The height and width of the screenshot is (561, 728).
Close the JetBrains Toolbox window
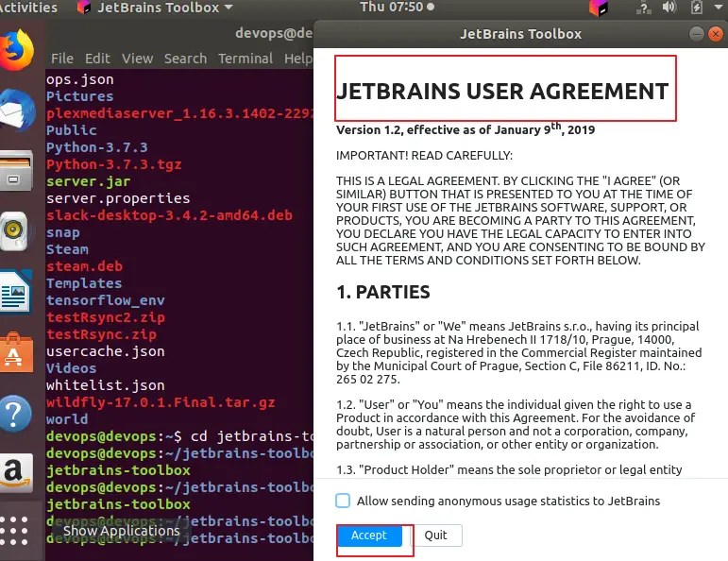tap(716, 34)
